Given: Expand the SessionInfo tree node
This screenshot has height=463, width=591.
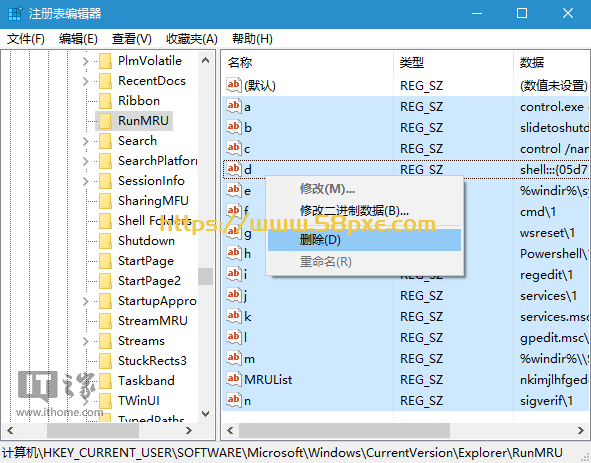Looking at the screenshot, I should (x=86, y=181).
